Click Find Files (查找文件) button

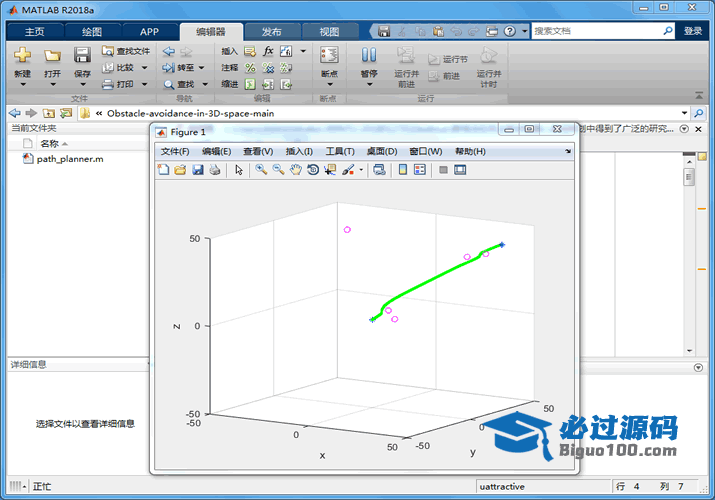click(x=126, y=51)
